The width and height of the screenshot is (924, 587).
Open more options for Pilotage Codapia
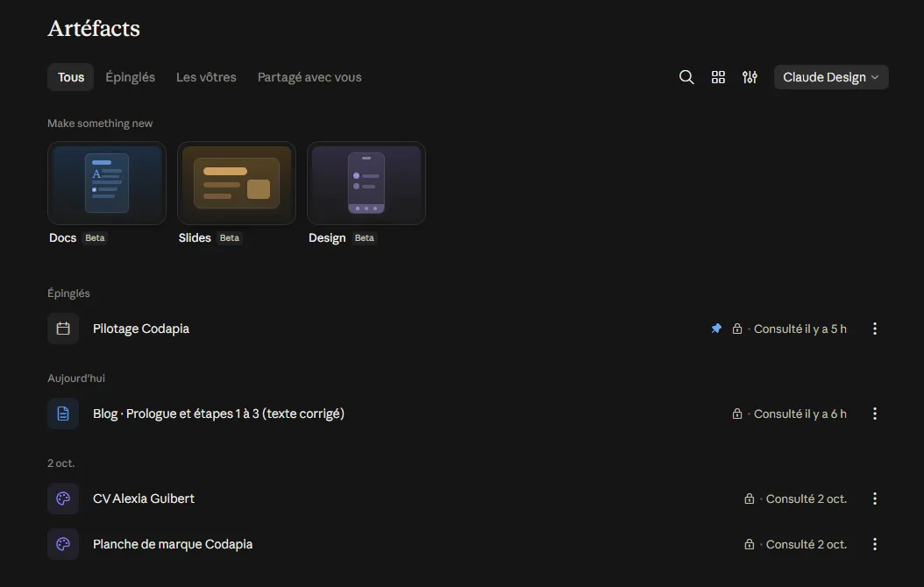875,329
